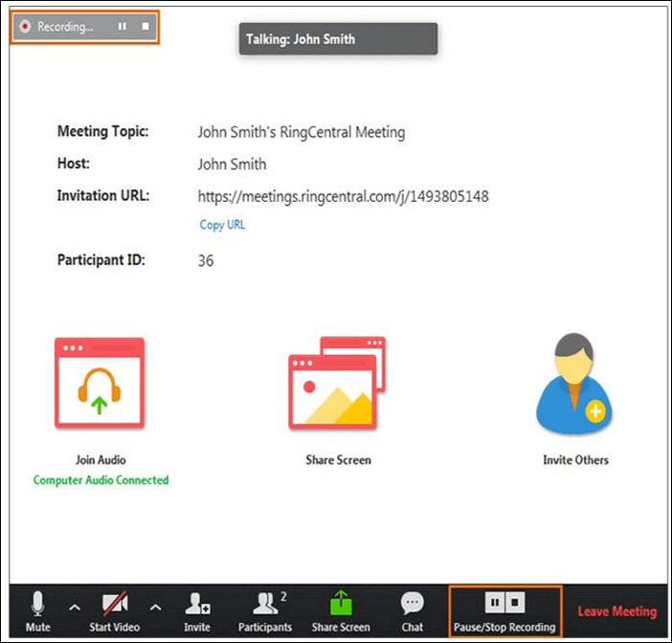Image resolution: width=672 pixels, height=643 pixels.
Task: Open the Participants panel
Action: tap(265, 611)
